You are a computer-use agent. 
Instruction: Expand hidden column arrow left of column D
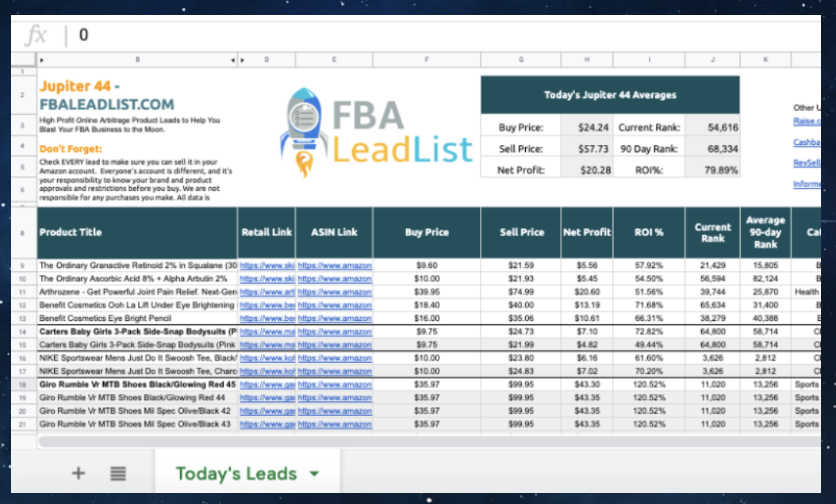(x=242, y=59)
